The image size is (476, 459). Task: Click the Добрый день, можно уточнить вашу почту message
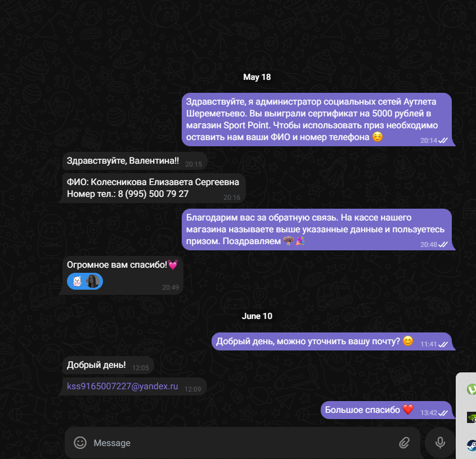click(332, 341)
